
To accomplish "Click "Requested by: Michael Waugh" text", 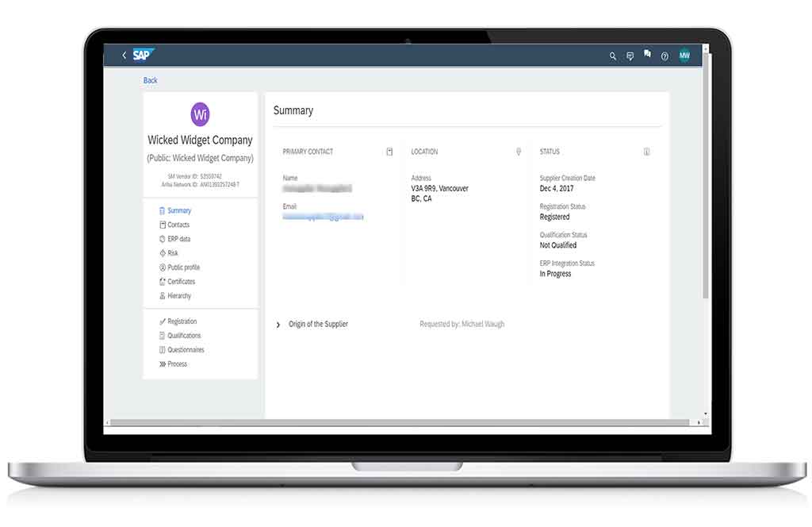I will [462, 324].
